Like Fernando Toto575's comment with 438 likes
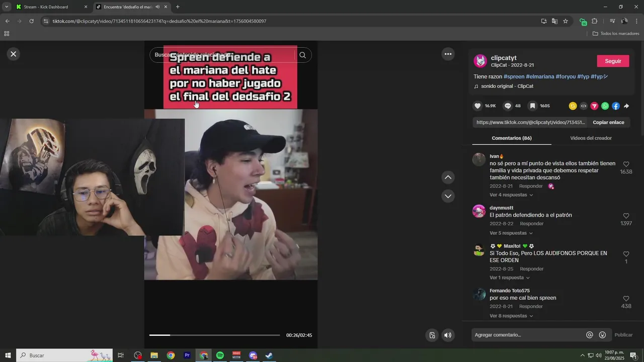This screenshot has width=644, height=362. pyautogui.click(x=626, y=299)
